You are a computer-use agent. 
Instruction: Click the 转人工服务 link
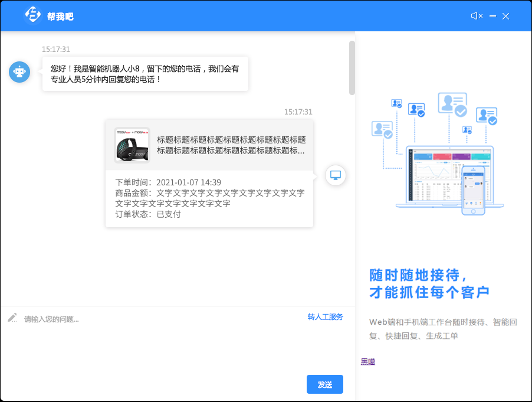(x=325, y=317)
